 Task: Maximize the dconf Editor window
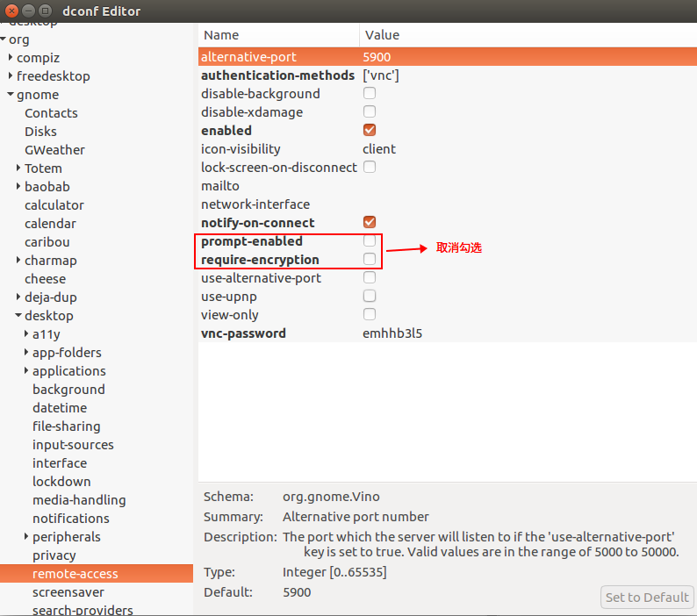click(45, 11)
